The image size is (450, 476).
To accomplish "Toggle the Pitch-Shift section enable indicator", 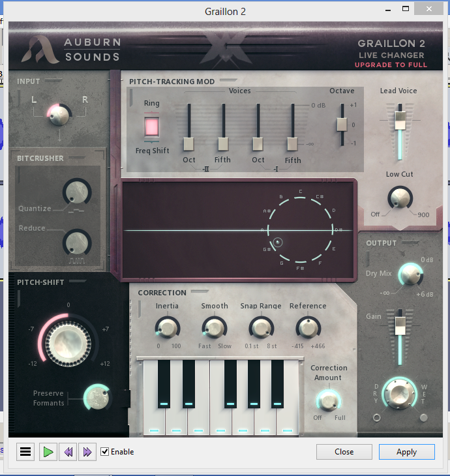I will tap(78, 282).
